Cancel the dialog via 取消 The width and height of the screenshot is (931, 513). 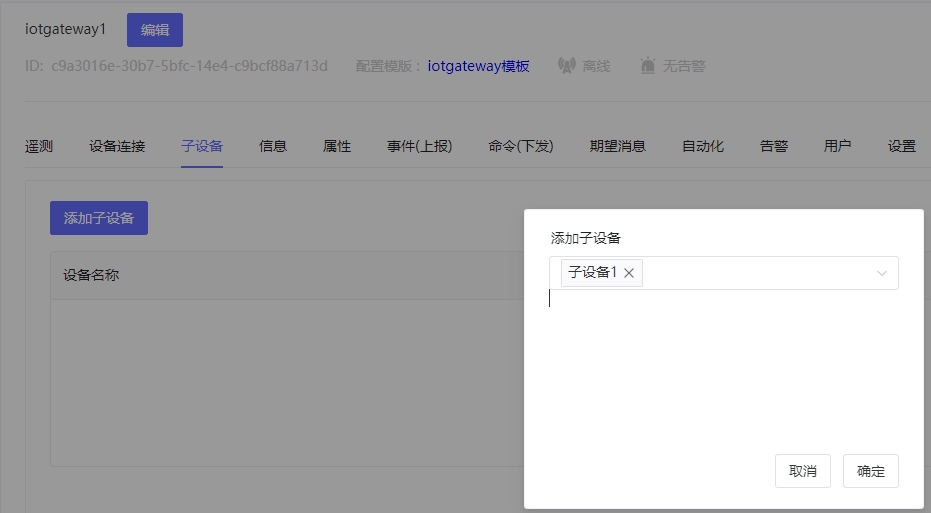coord(803,471)
